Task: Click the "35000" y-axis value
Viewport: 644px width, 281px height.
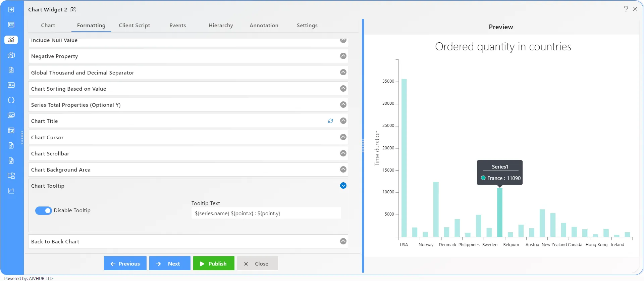Action: (388, 81)
